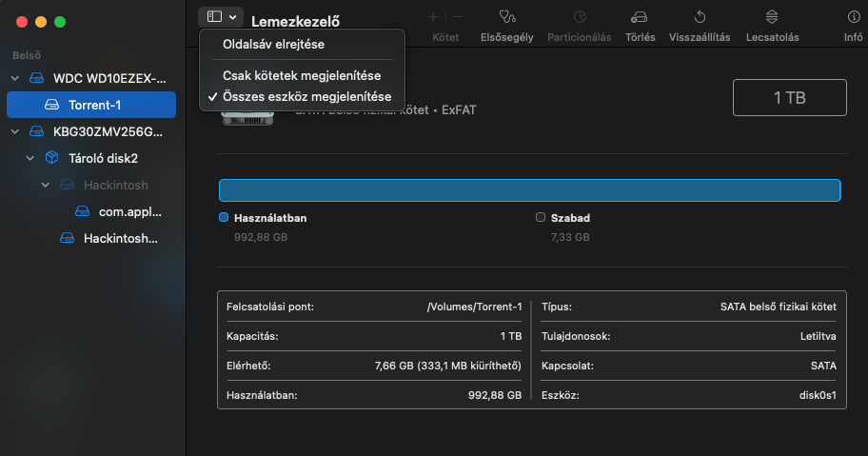Select the Torrent-1 volume in sidebar

pos(94,105)
